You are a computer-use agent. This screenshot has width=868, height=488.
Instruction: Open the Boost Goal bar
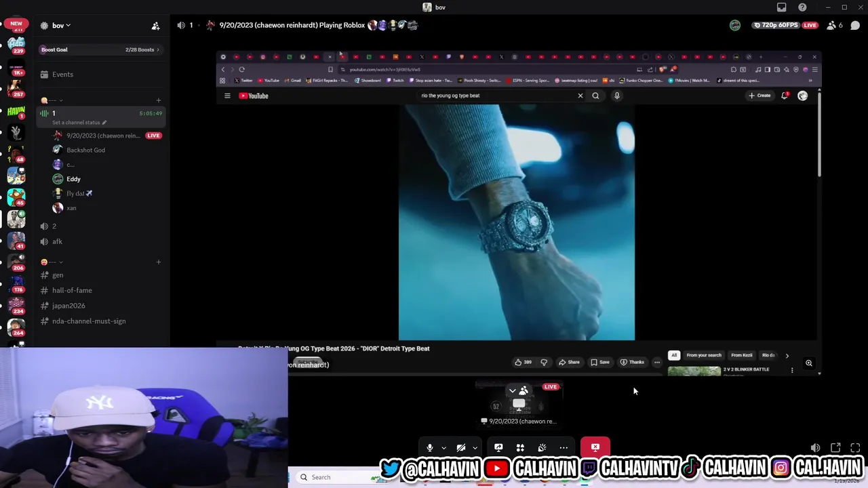(100, 49)
